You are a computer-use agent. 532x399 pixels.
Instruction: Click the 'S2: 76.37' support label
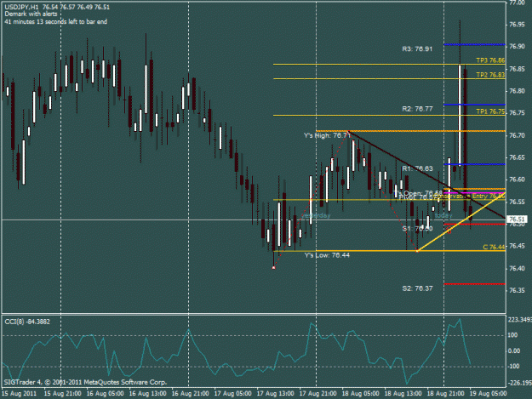click(x=417, y=288)
